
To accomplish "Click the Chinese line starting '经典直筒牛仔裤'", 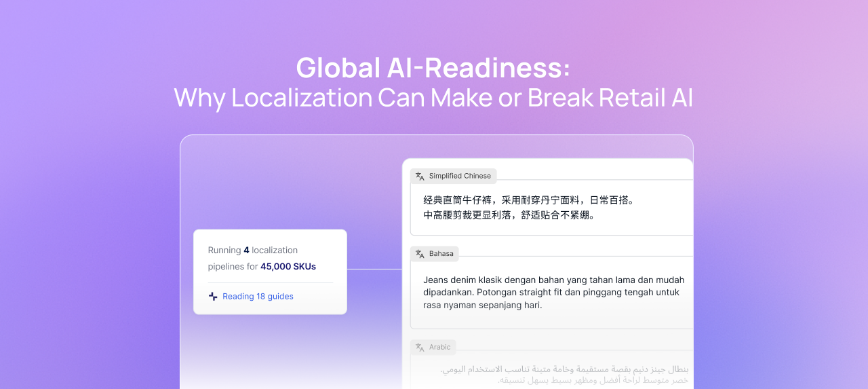I will click(528, 200).
